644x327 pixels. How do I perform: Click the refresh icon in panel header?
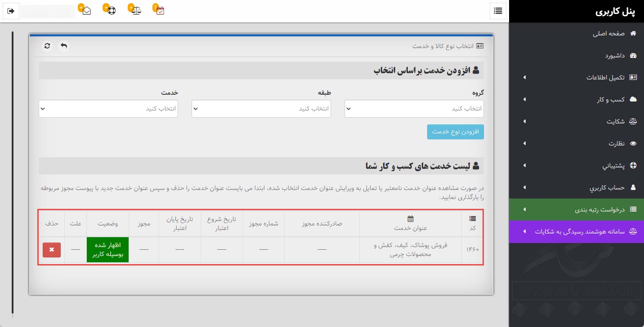[x=47, y=46]
